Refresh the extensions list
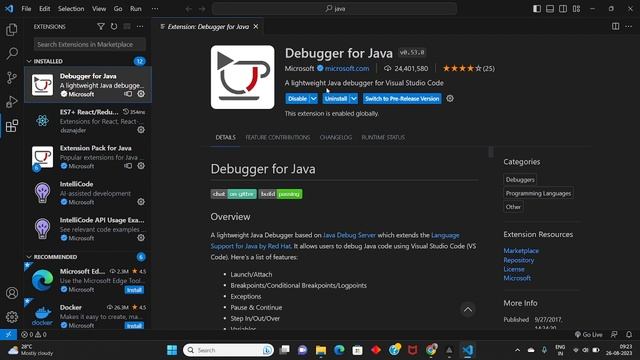Viewport: 640px width, 360px height. click(x=114, y=27)
